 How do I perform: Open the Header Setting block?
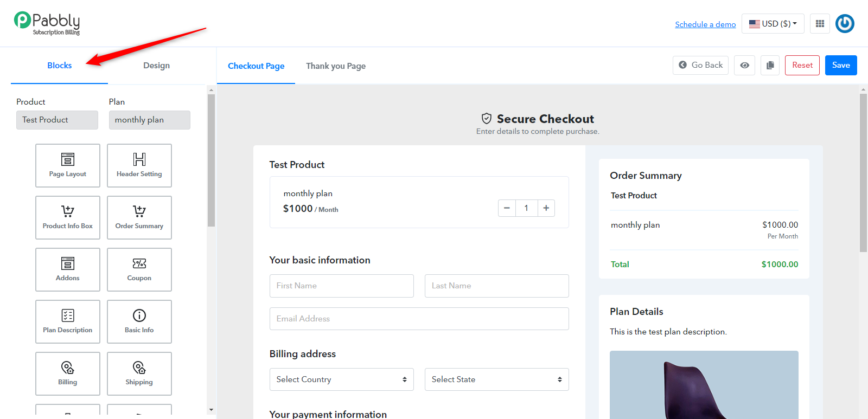139,165
